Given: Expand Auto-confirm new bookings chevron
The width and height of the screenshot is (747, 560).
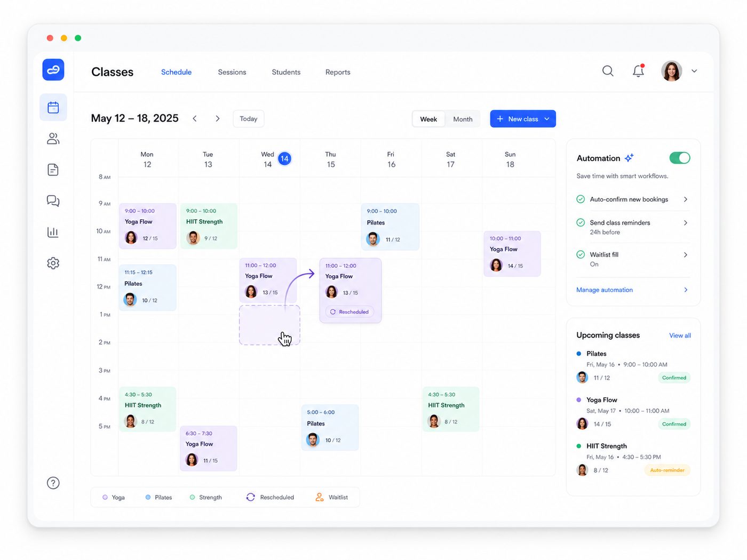Looking at the screenshot, I should click(686, 199).
